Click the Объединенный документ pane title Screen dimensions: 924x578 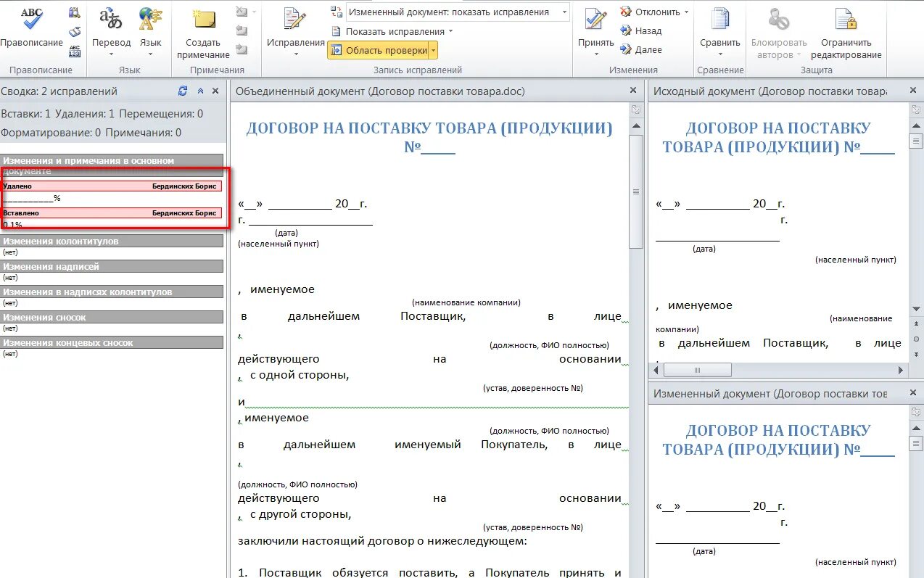coord(380,91)
